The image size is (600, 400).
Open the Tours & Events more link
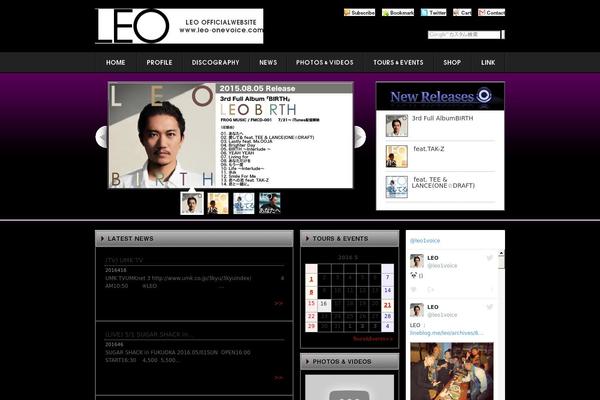point(373,339)
